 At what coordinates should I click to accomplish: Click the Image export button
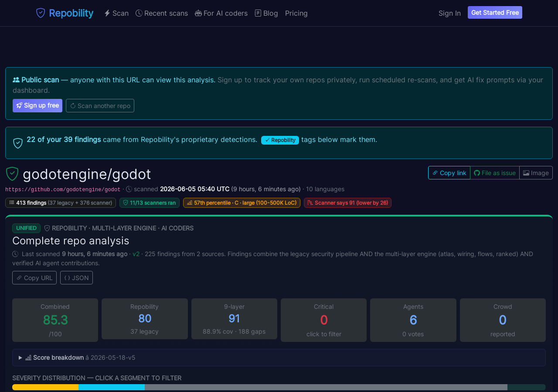536,173
